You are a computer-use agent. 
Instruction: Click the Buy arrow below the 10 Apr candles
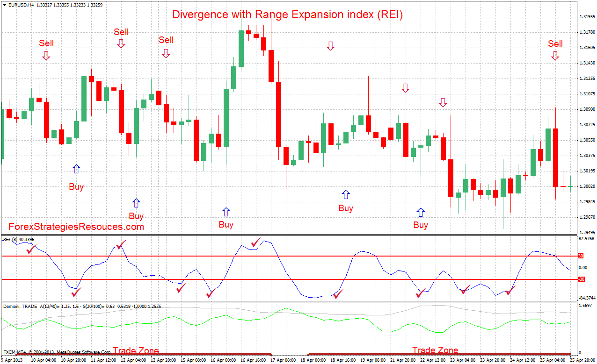76,169
